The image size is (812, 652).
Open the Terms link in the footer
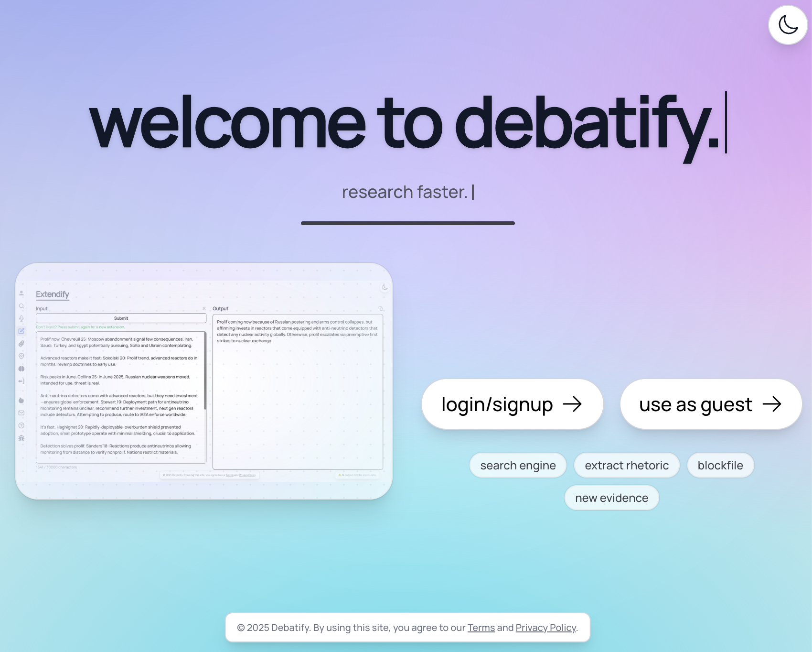[481, 627]
